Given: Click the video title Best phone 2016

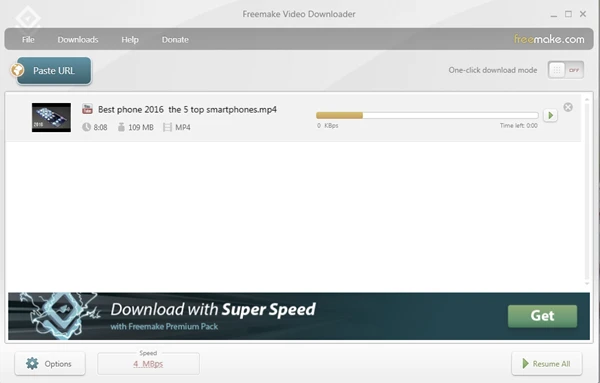Looking at the screenshot, I should tap(187, 109).
